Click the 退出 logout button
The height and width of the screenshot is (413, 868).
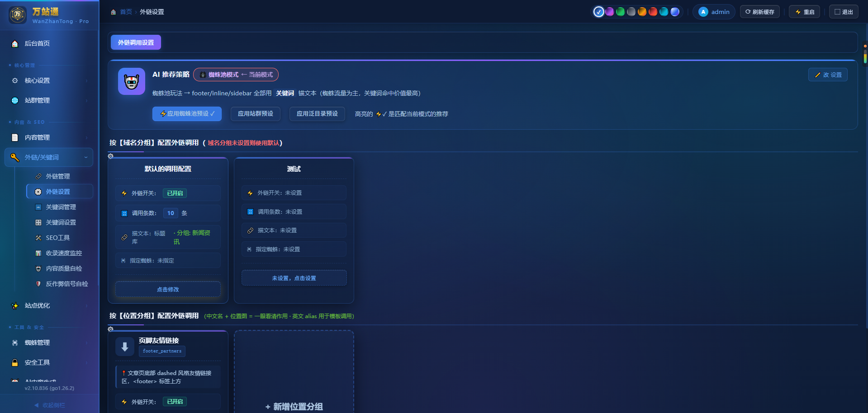tap(844, 12)
